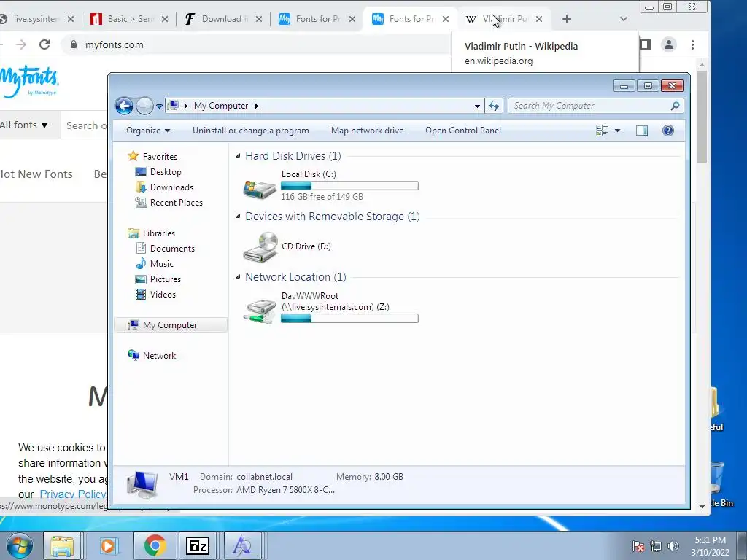Screen dimensions: 747x560
Task: Open Desktop in Favorites
Action: 158,172
